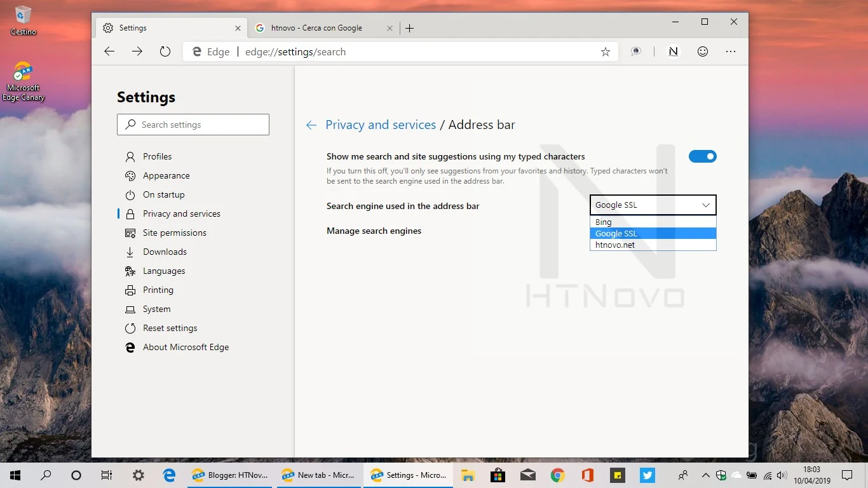Open the Settings and more ellipsis menu
This screenshot has width=868, height=488.
tap(731, 51)
